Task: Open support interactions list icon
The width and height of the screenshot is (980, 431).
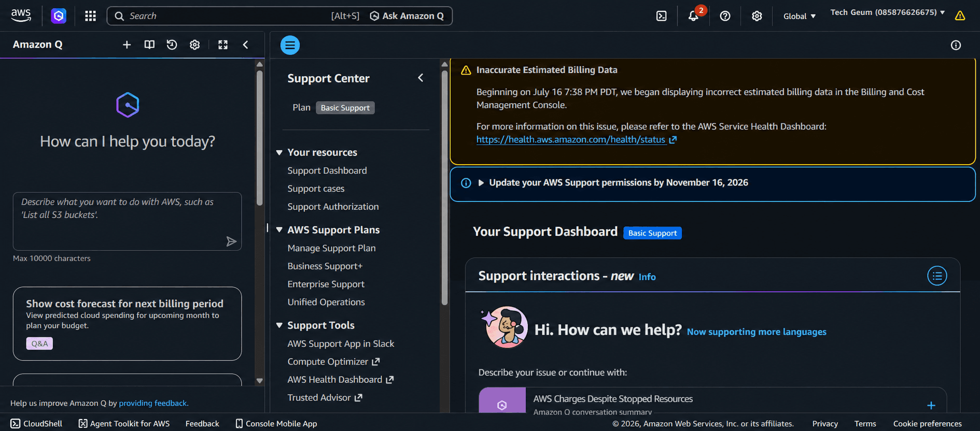Action: click(x=937, y=276)
